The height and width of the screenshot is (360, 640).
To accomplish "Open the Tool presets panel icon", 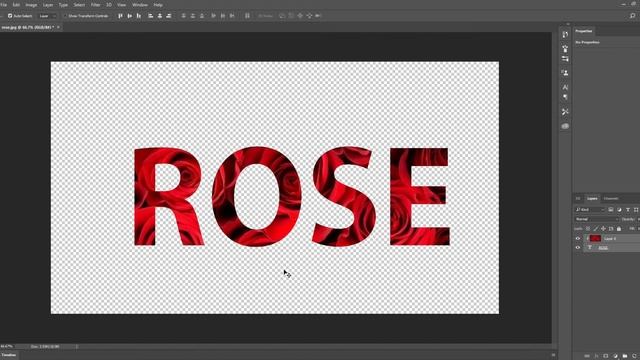I will click(x=565, y=111).
